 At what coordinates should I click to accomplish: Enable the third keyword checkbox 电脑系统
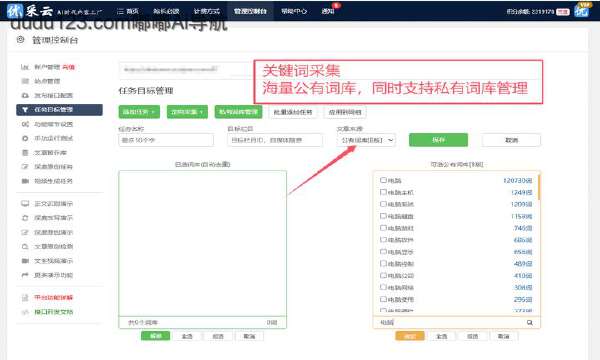click(x=383, y=204)
